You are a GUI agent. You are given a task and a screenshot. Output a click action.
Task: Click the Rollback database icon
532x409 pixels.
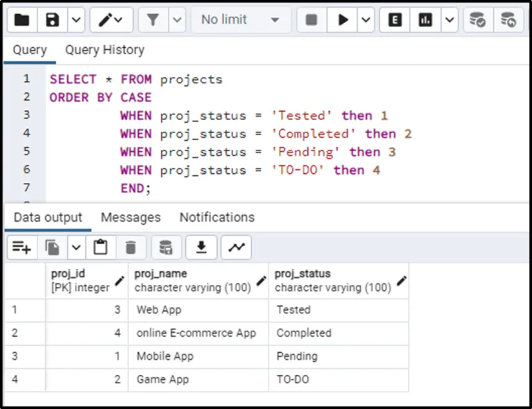pyautogui.click(x=508, y=20)
